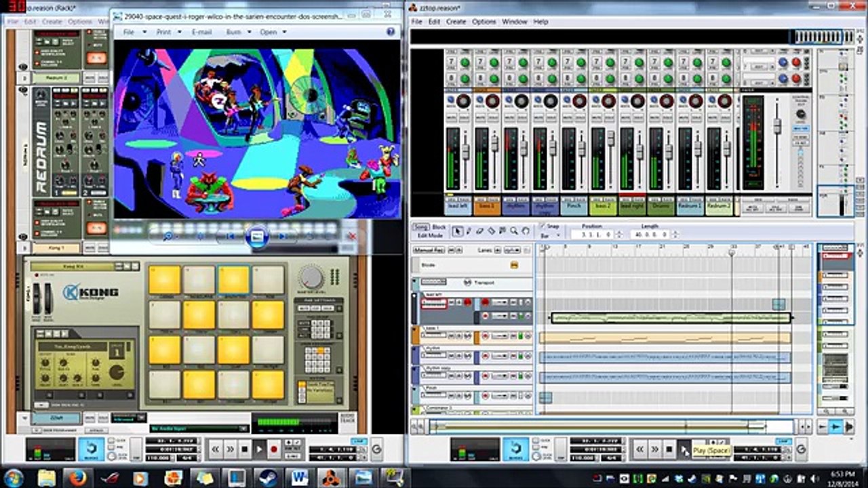The width and height of the screenshot is (868, 488).
Task: Mute the rhythm copy track
Action: [451, 375]
